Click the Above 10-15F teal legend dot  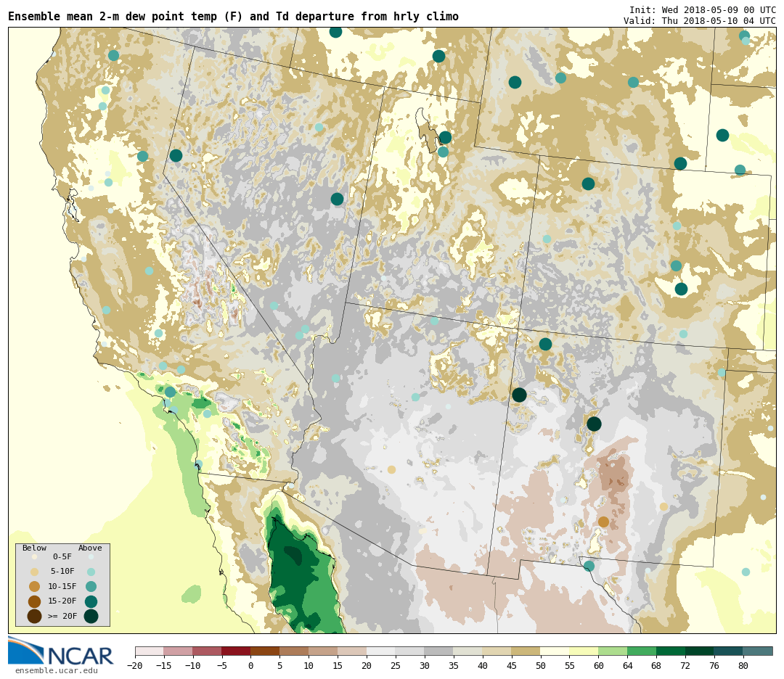point(91,587)
